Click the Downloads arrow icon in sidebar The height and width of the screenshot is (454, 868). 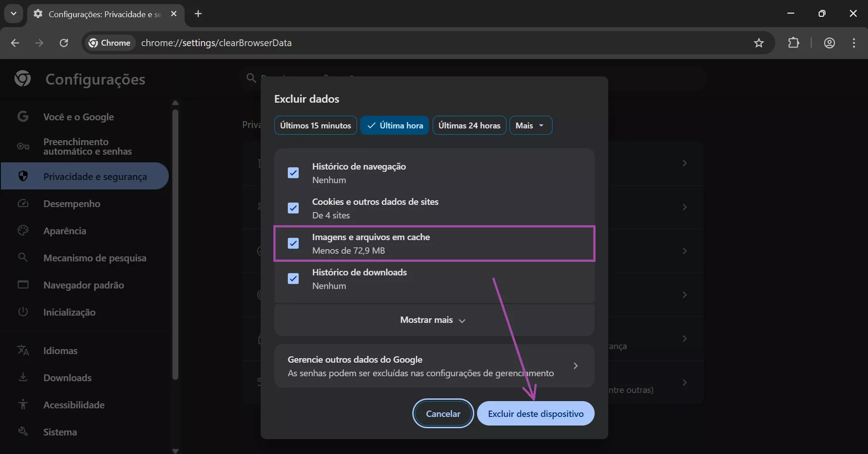(x=23, y=378)
